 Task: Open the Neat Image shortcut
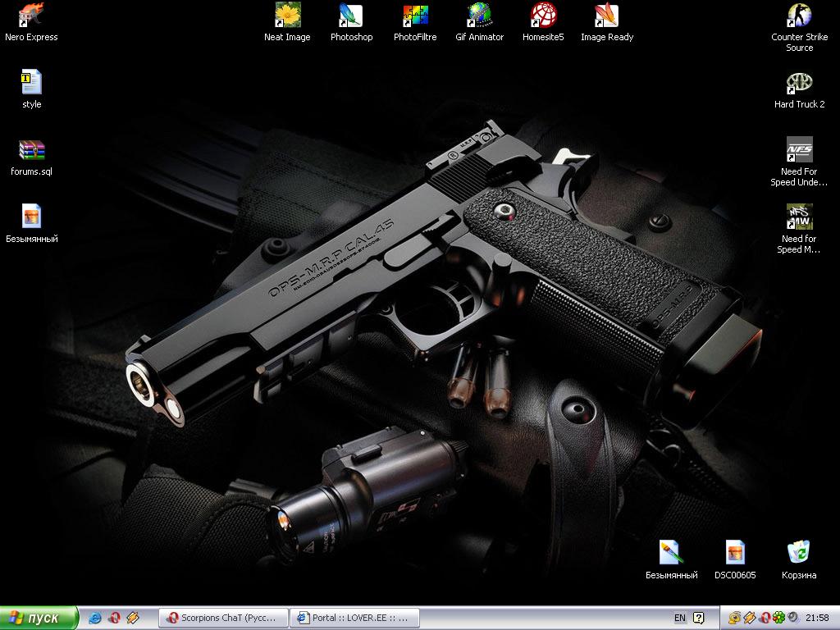tap(287, 16)
